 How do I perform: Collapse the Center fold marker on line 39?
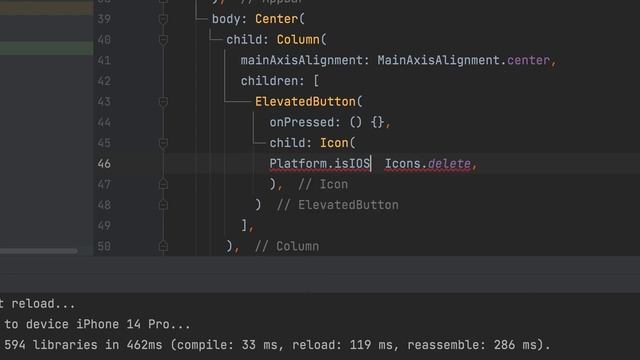[x=163, y=19]
